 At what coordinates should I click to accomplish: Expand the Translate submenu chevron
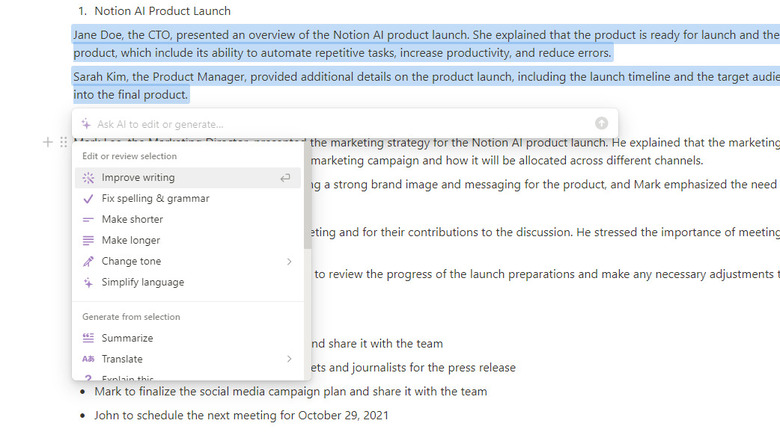pyautogui.click(x=289, y=359)
